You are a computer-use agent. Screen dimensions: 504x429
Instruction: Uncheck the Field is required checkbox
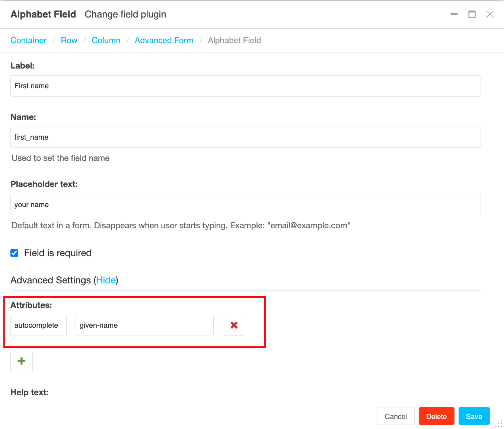click(x=15, y=253)
